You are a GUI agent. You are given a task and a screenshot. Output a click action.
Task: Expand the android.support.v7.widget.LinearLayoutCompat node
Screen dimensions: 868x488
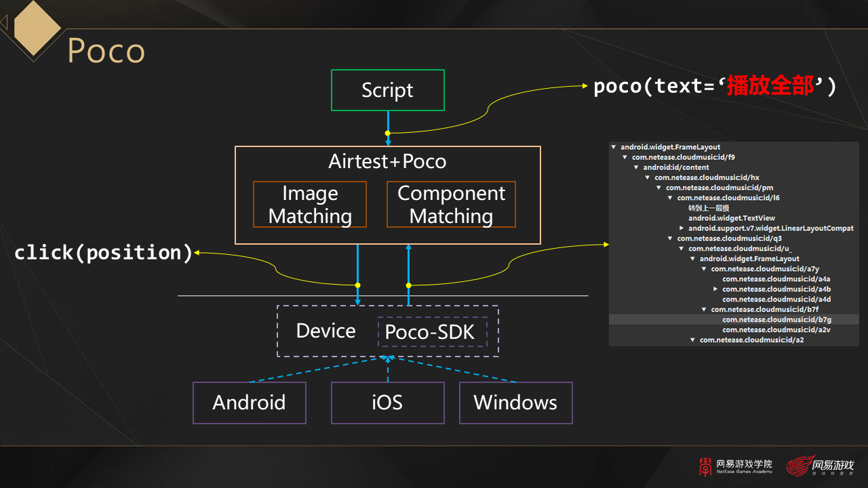(x=682, y=228)
